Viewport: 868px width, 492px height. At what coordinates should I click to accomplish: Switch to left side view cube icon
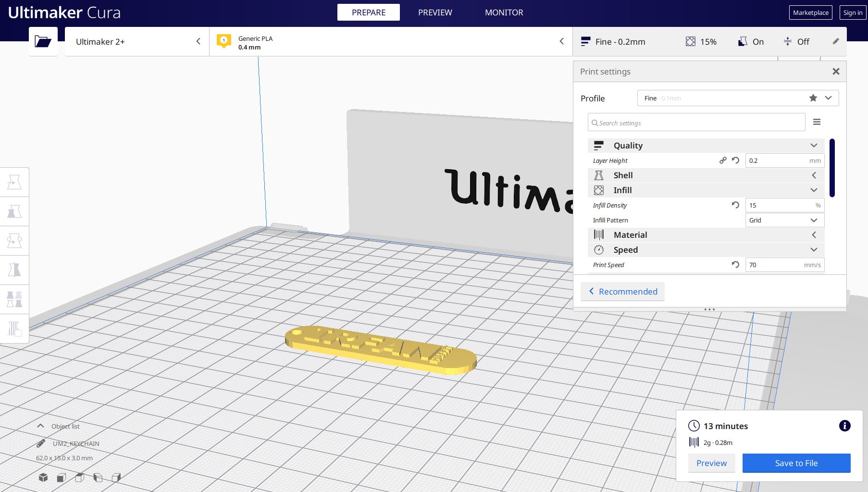[98, 477]
